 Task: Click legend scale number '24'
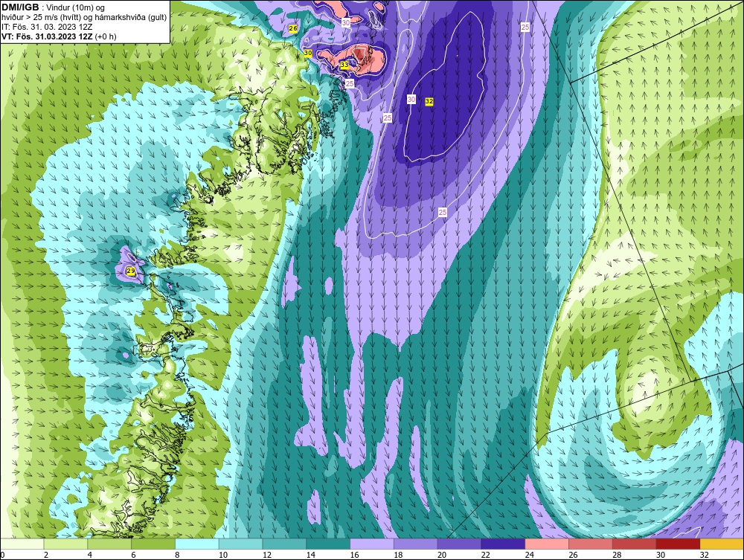click(x=530, y=555)
